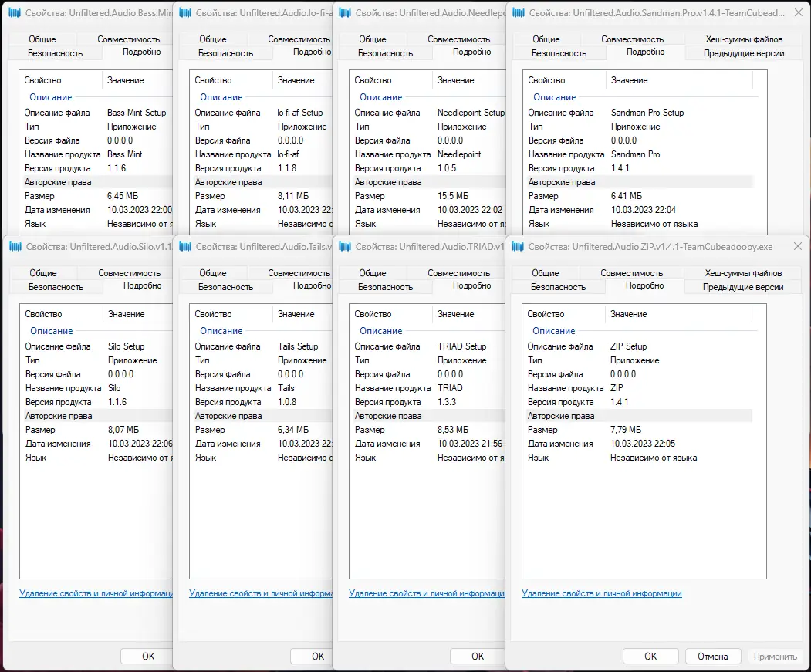This screenshot has height=672, width=811.
Task: Open Хеш-суммы файлов tab in ZIP window
Action: 743,273
